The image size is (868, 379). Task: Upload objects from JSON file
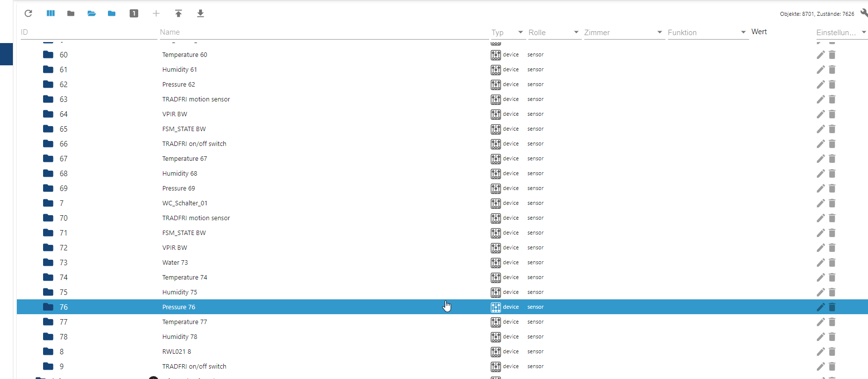click(x=178, y=13)
